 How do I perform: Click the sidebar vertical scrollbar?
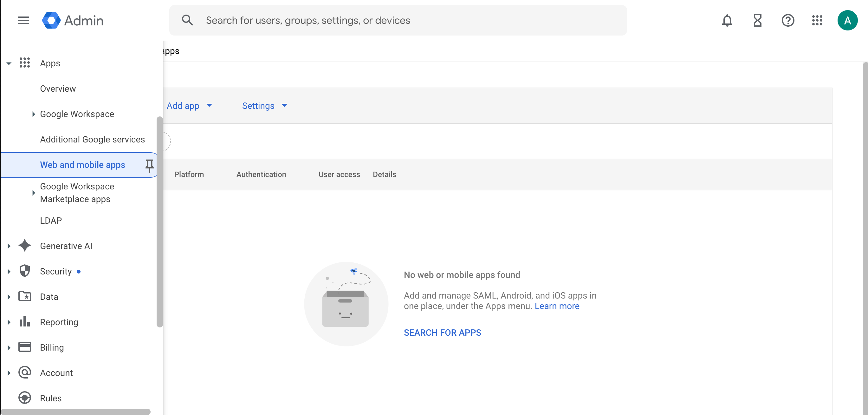click(159, 221)
